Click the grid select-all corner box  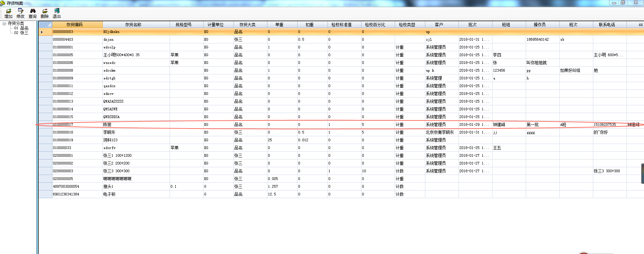[45, 25]
